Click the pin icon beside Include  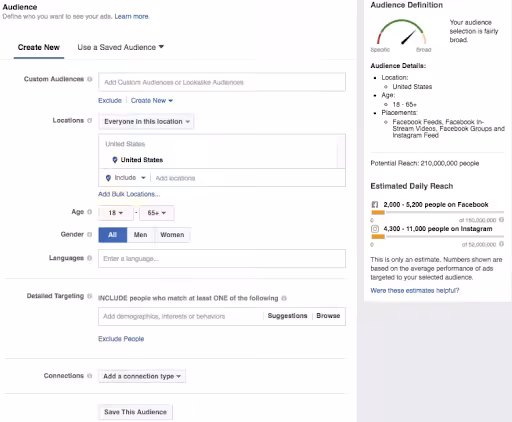108,178
